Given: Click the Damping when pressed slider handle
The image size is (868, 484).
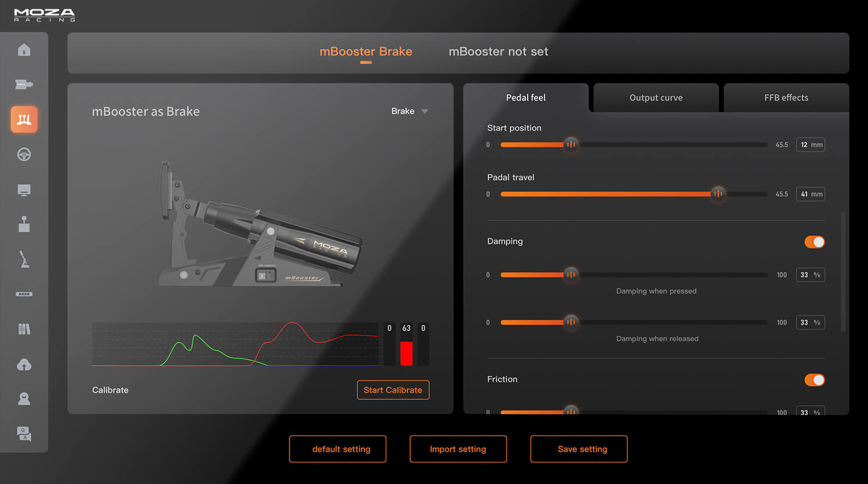Looking at the screenshot, I should pyautogui.click(x=571, y=274).
